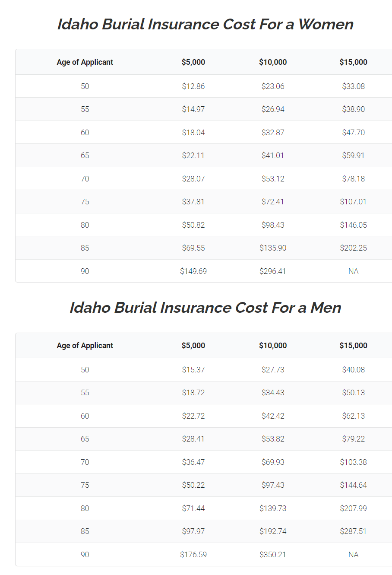Select the $72.41 women's age 75 premium

pos(273,202)
